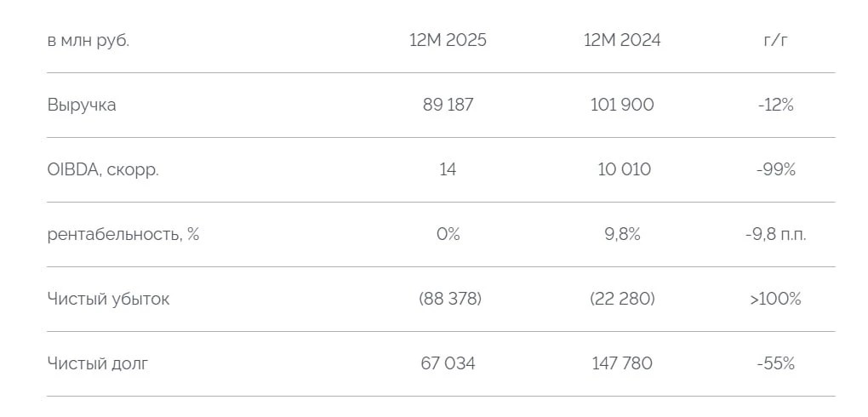The height and width of the screenshot is (417, 868).
Task: Click the -12% revenue change cell
Action: [x=775, y=106]
